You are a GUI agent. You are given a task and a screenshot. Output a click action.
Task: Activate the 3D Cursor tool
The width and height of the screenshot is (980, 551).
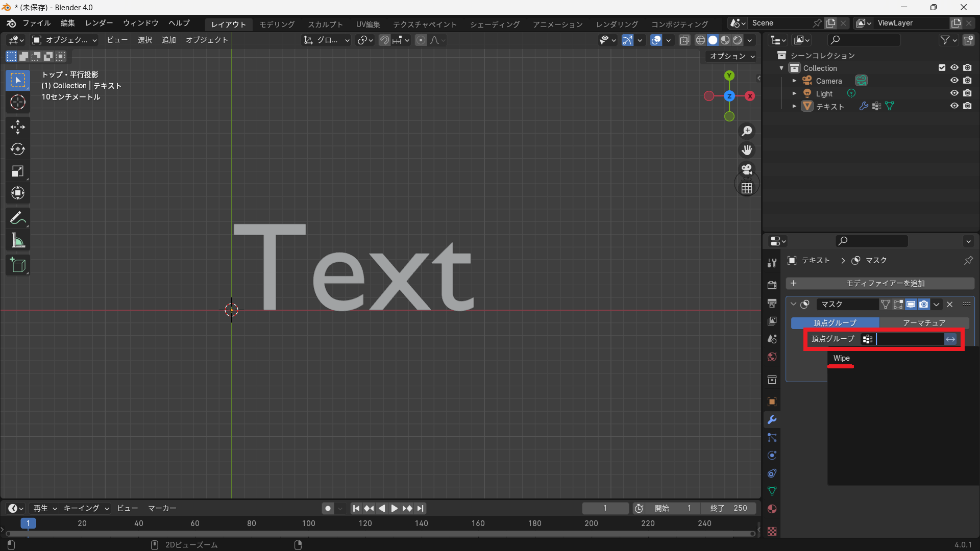click(18, 103)
